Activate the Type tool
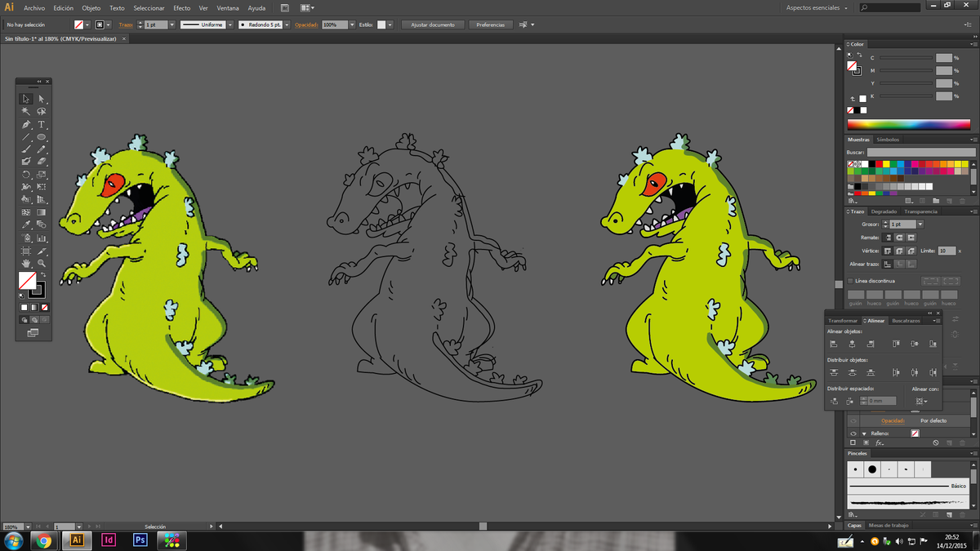The height and width of the screenshot is (551, 980). pos(41,124)
